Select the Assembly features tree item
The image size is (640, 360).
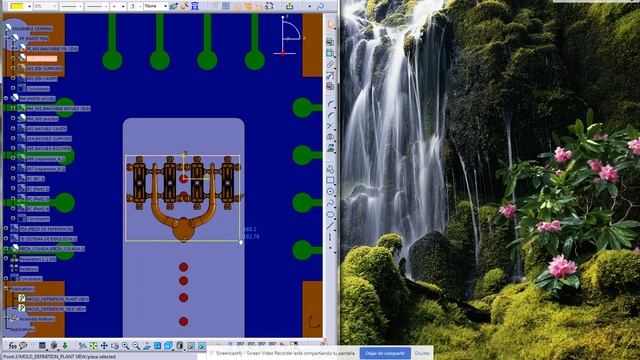tap(37, 319)
